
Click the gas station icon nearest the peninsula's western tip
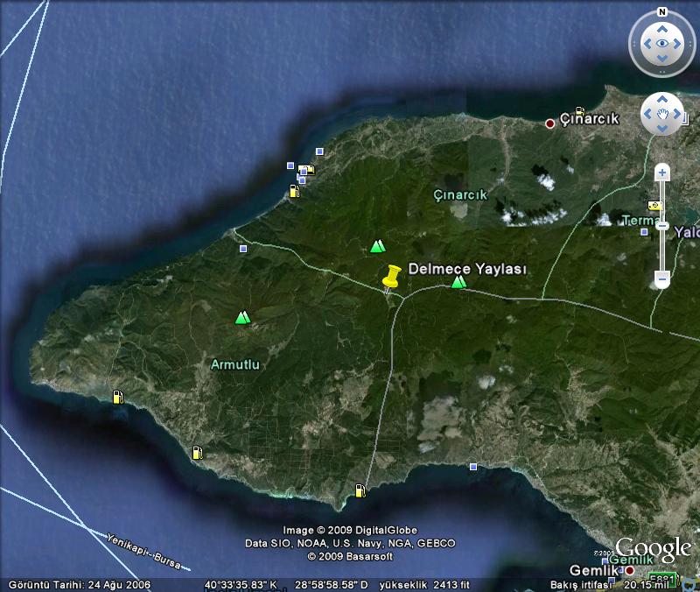(x=117, y=397)
